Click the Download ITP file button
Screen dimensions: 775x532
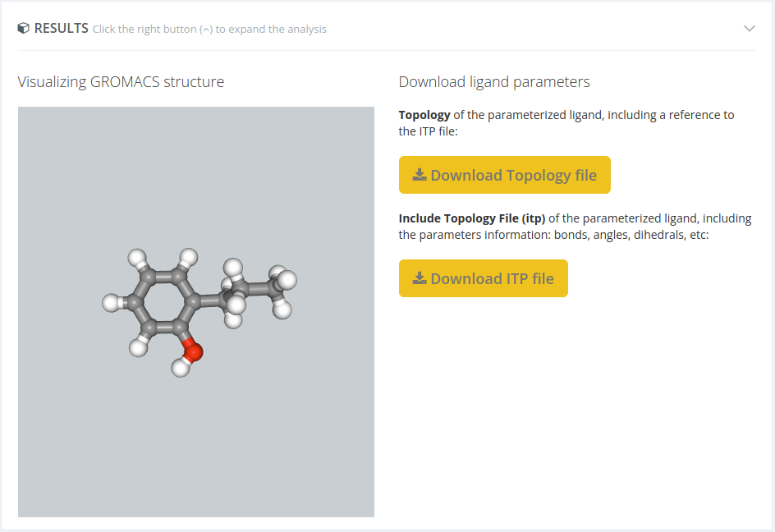(484, 278)
